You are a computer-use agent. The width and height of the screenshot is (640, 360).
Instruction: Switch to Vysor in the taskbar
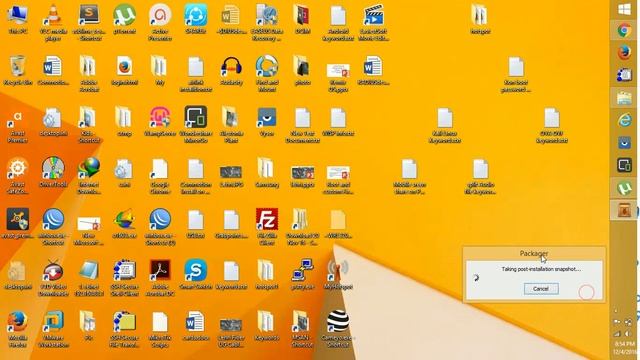(624, 143)
